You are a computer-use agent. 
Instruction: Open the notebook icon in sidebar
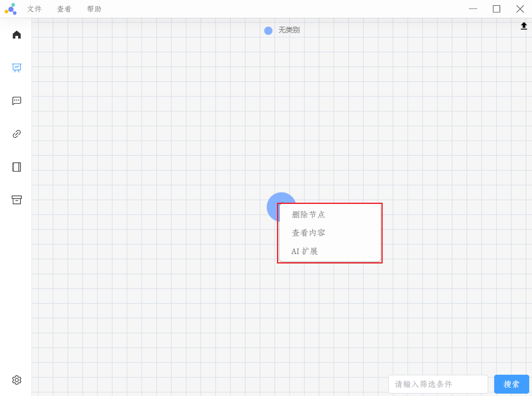click(17, 167)
